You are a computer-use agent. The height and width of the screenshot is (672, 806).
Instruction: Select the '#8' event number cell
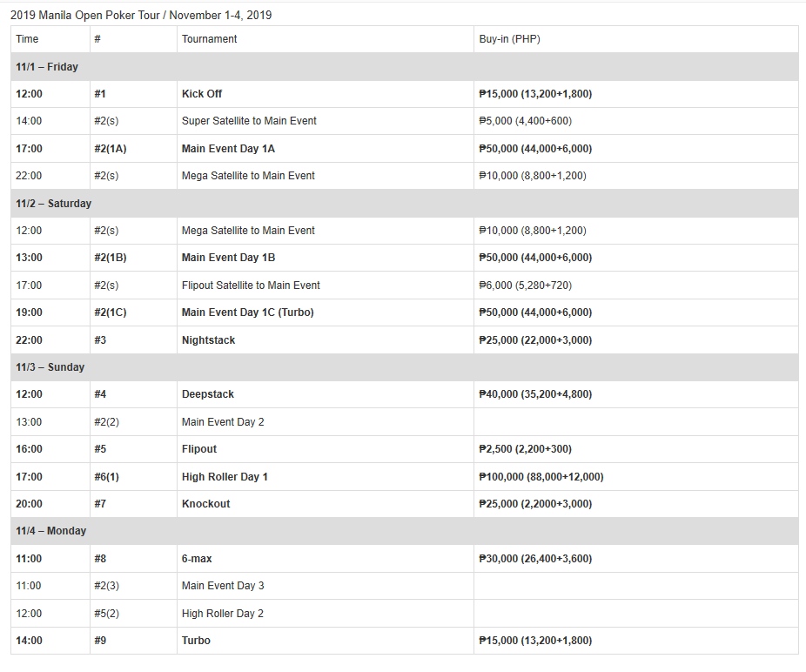pos(134,559)
